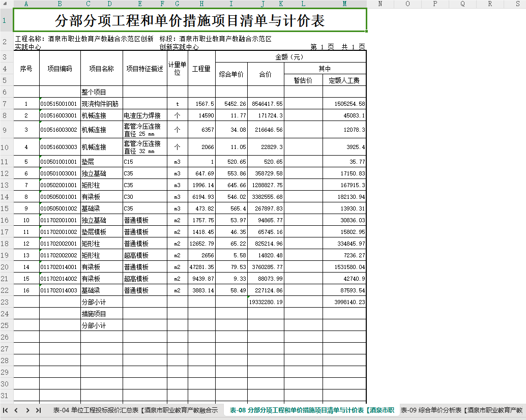Screen dimensions: 526x420
Task: Jump to last sheet arrow
Action: (x=38, y=410)
